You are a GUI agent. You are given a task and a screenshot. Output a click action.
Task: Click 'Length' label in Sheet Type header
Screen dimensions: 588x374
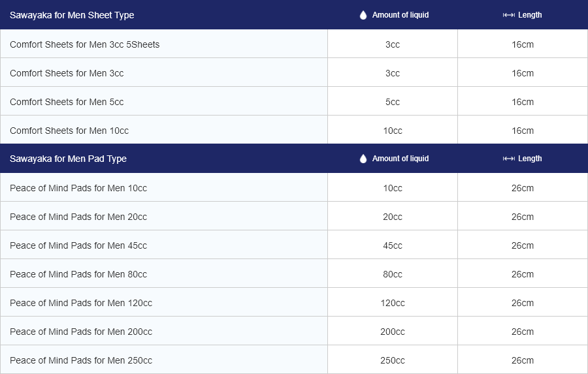tap(530, 15)
